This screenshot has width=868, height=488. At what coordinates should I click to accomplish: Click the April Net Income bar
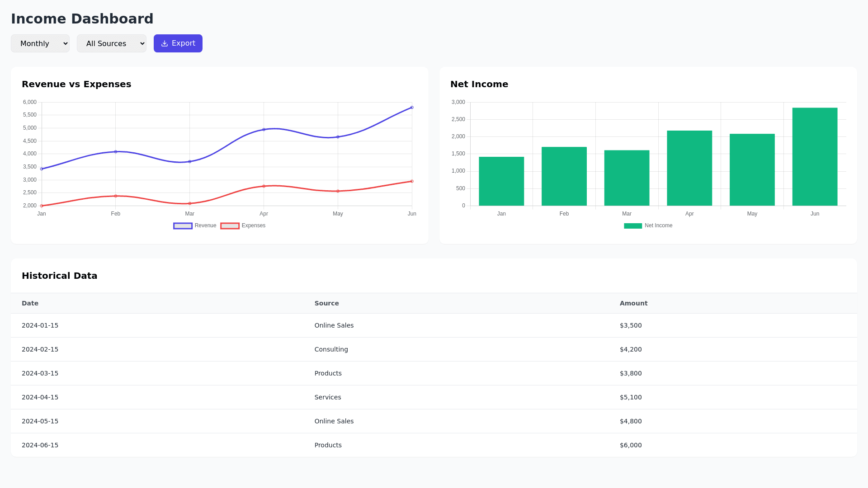[x=689, y=168]
